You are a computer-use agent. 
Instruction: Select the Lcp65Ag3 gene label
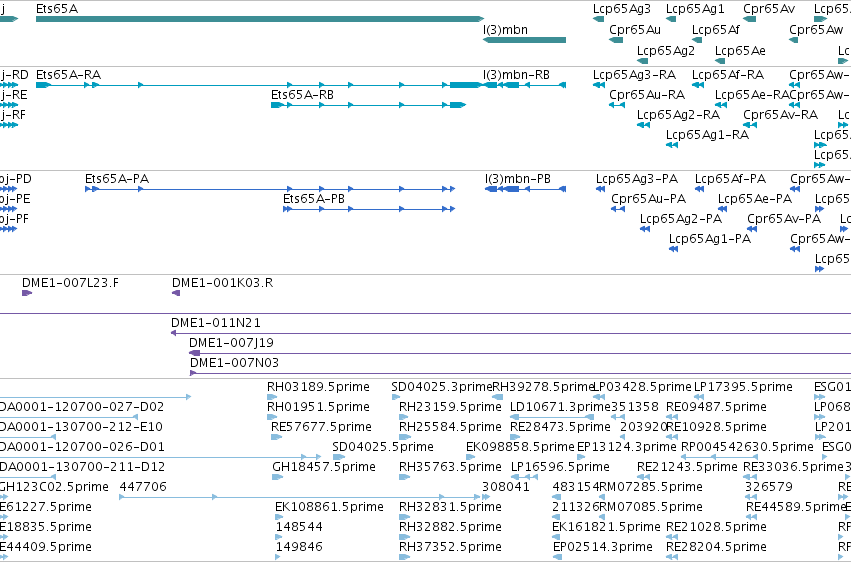[621, 9]
